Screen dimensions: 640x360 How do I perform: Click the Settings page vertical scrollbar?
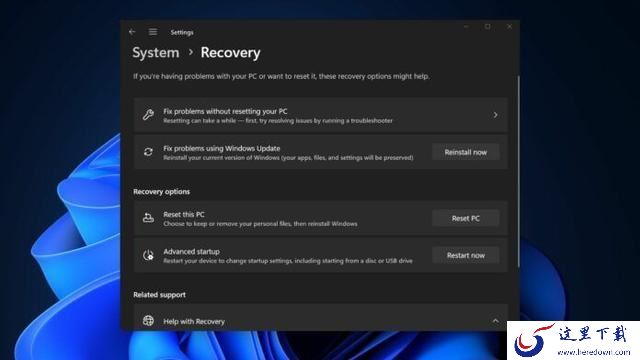pyautogui.click(x=518, y=171)
